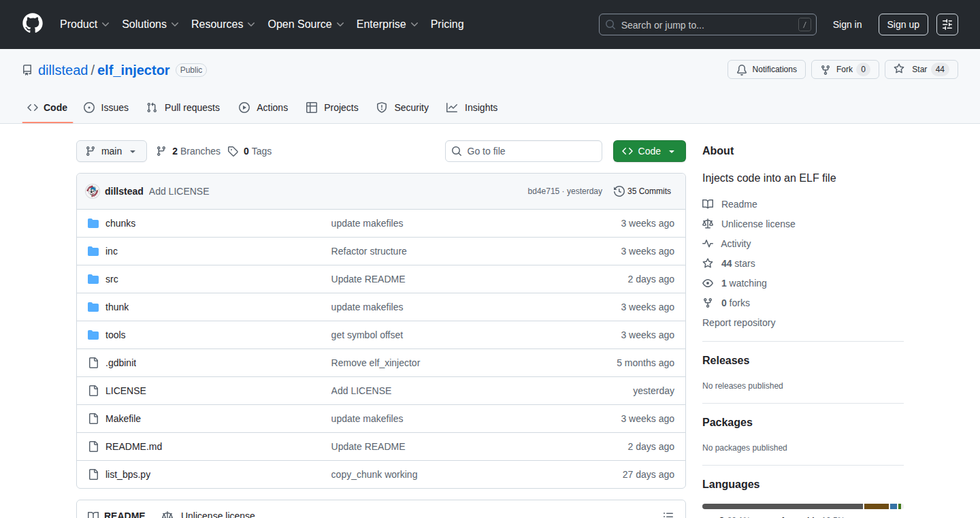Open the 'copy_chunk working' commit message
This screenshot has width=980, height=518.
click(x=374, y=474)
